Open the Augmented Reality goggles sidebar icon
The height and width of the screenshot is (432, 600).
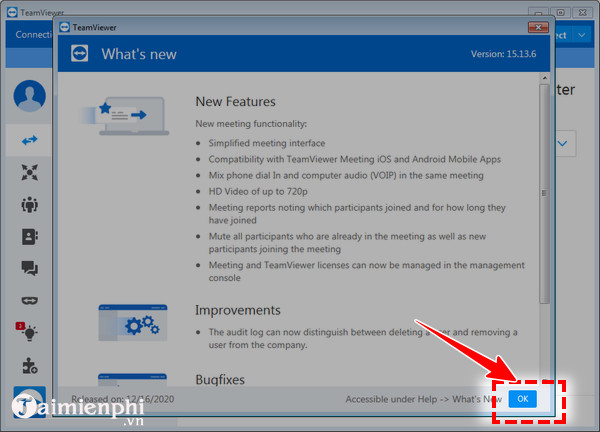pos(29,301)
